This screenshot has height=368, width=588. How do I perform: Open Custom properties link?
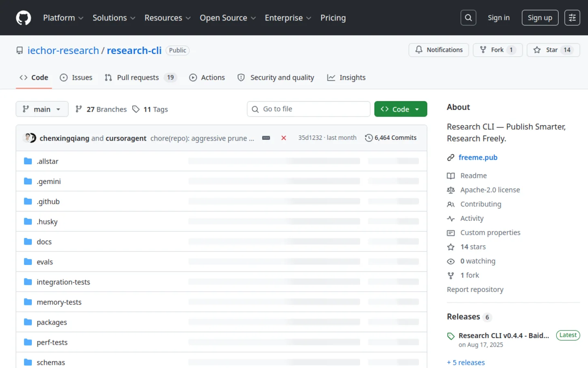[x=490, y=233]
